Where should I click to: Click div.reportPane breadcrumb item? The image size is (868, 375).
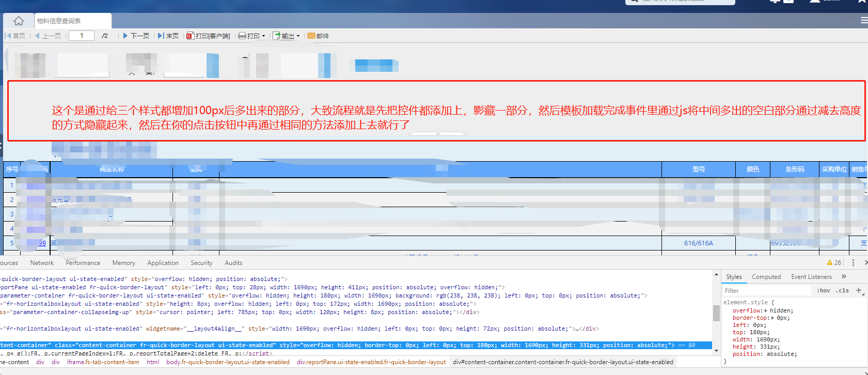click(x=371, y=362)
